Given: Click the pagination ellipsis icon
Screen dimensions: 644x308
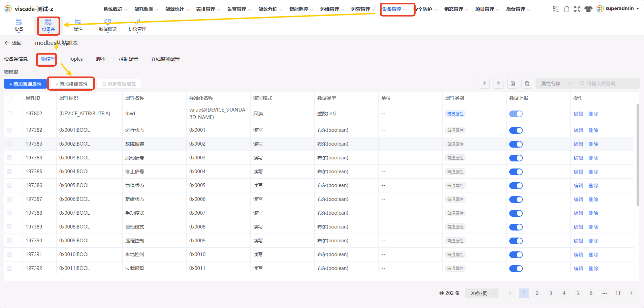Looking at the screenshot, I should click(605, 293).
